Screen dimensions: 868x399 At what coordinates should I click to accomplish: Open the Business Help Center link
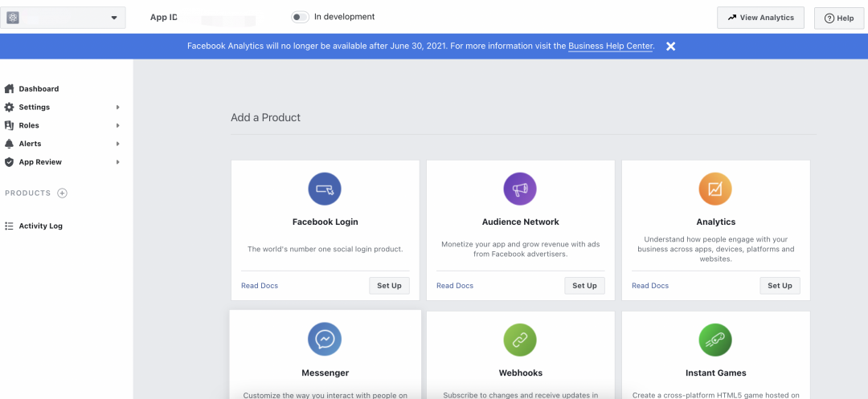610,47
